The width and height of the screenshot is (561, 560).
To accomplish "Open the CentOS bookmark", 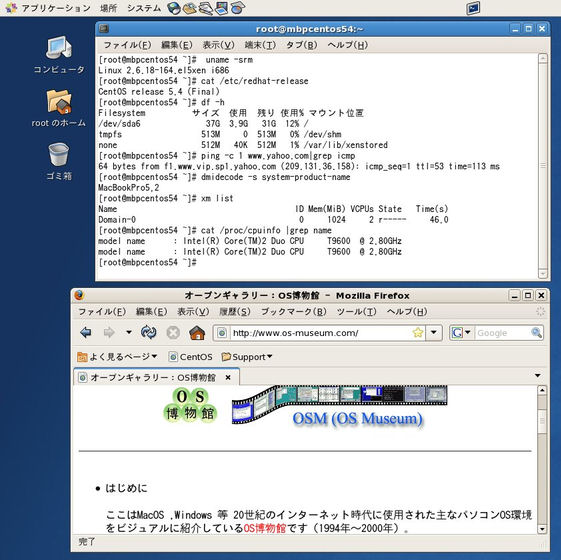I will coord(190,357).
